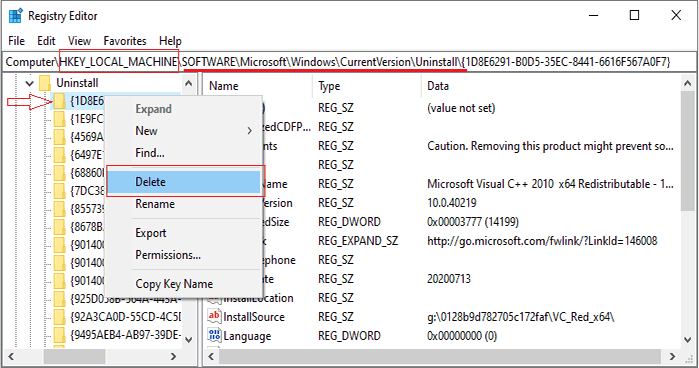Choose Find... in the context menu
Screen dimensions: 699x368
point(150,153)
